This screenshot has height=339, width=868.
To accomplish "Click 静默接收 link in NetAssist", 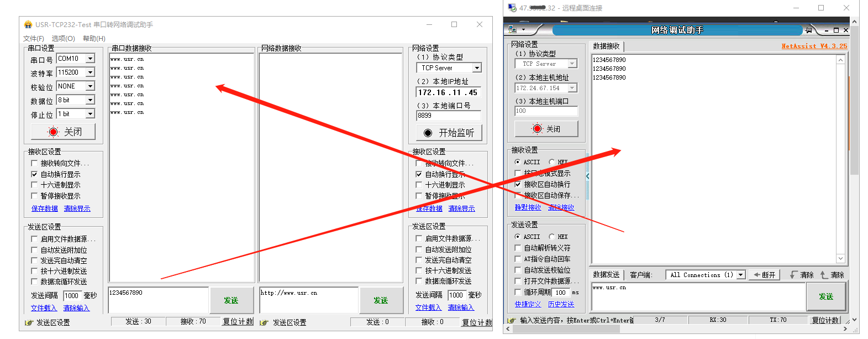I will coord(528,207).
